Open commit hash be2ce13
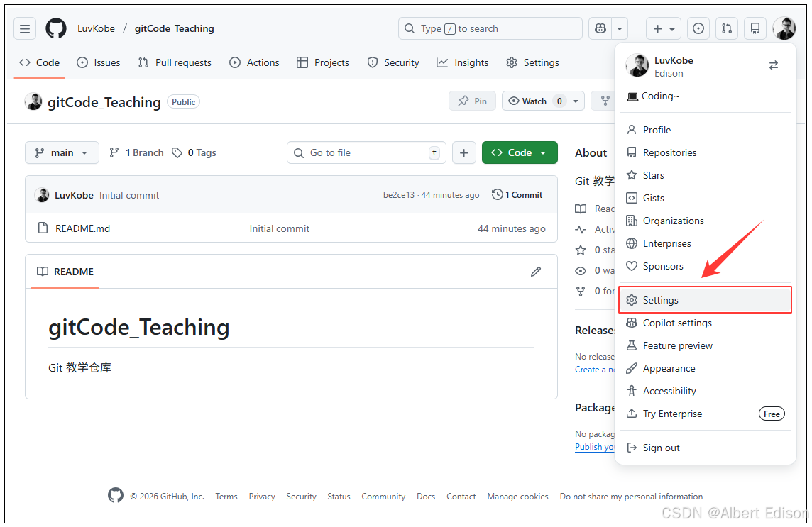 coord(399,195)
